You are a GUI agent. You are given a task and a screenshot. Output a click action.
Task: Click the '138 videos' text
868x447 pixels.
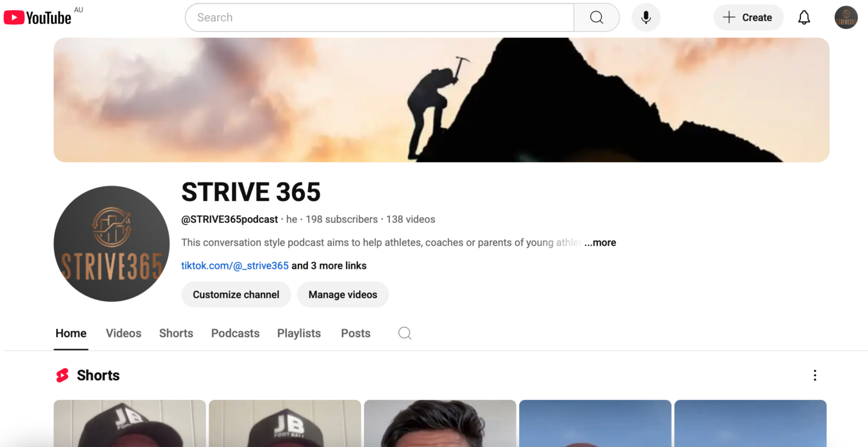point(410,219)
